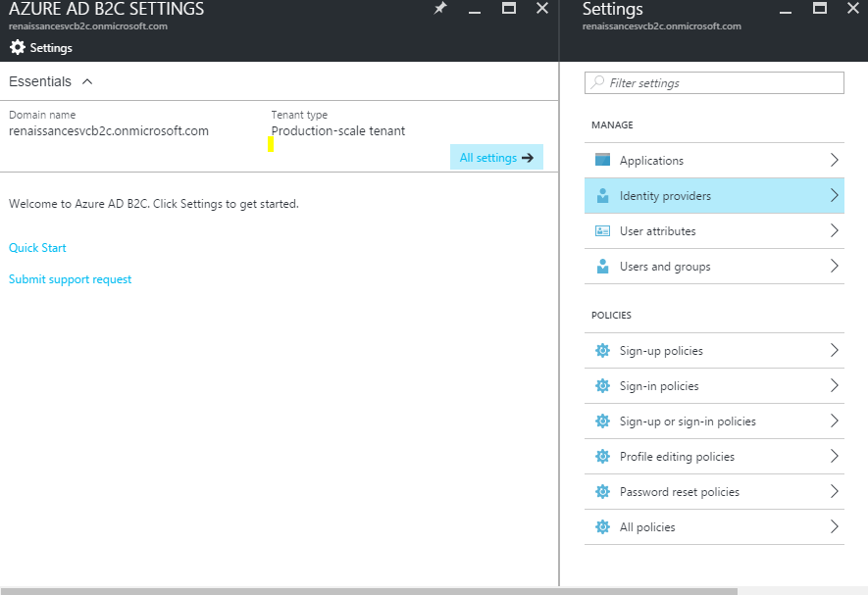
Task: Click the Submit support request link
Action: click(70, 279)
